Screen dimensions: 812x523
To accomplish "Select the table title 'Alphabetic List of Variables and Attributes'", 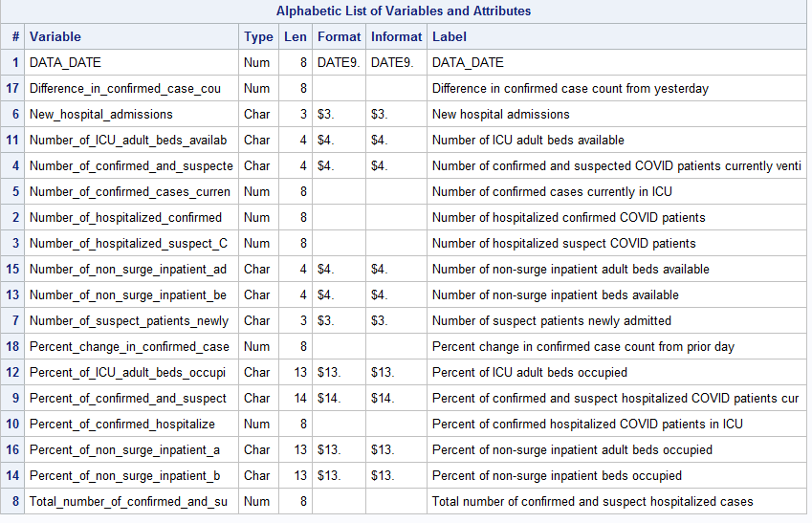I will coord(404,11).
